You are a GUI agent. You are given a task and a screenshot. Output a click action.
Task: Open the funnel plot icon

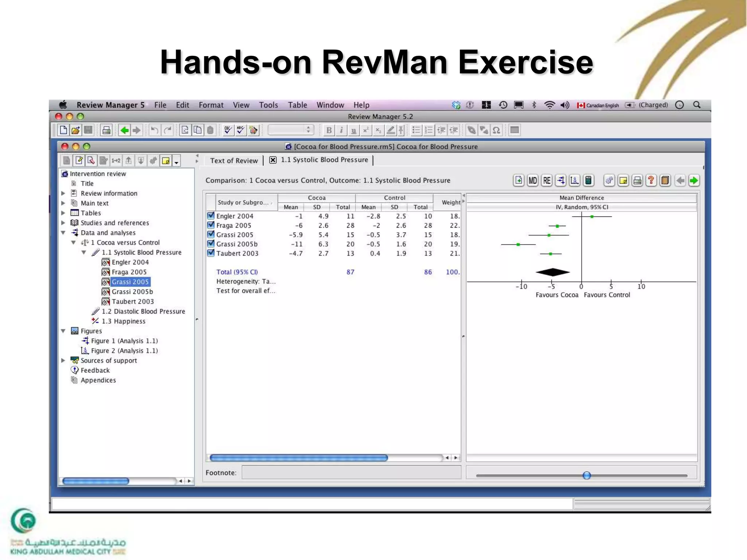point(574,180)
